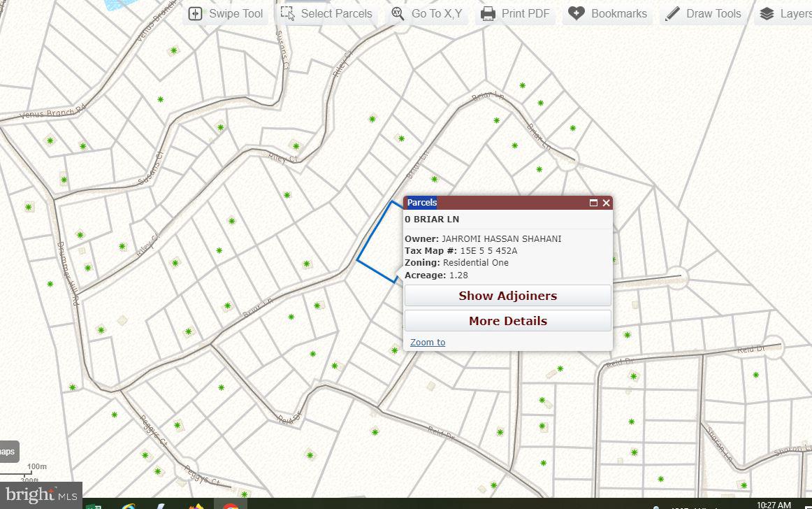Click the More Details button

pos(507,321)
